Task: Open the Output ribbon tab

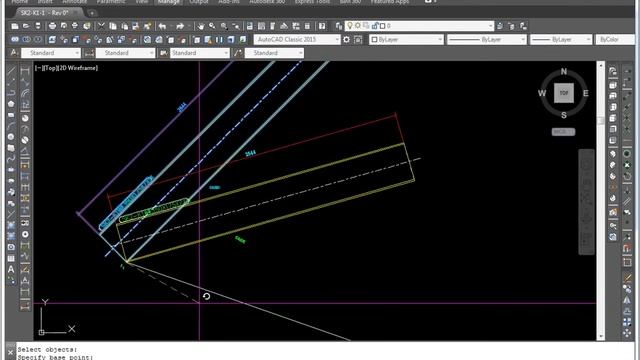Action: point(199,2)
